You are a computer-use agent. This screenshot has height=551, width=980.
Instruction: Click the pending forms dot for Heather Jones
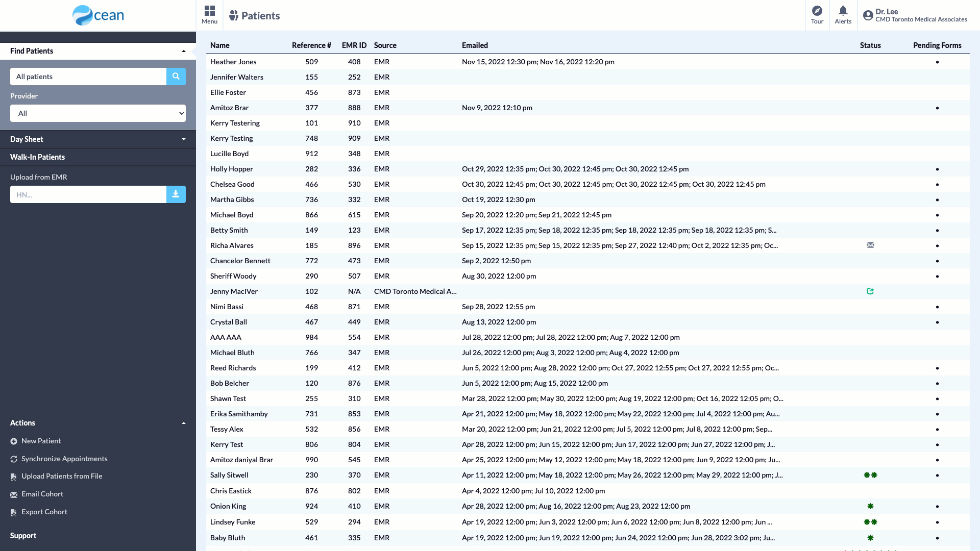[x=937, y=62]
